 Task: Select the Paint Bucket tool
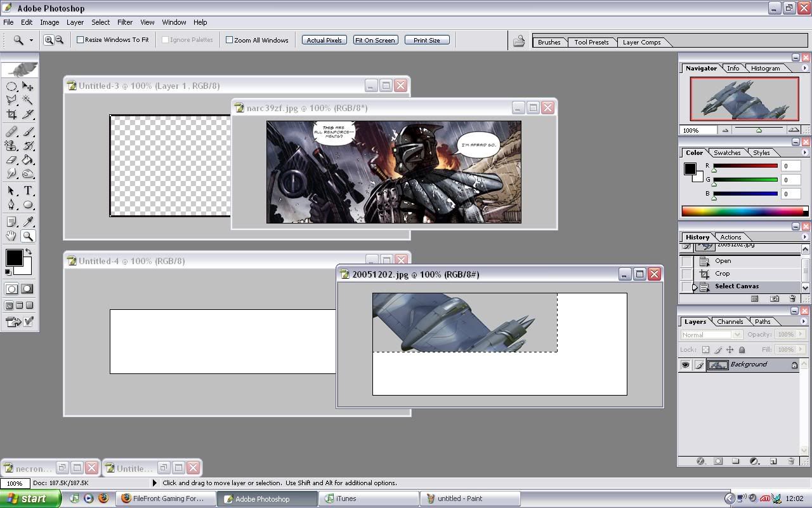(x=28, y=160)
